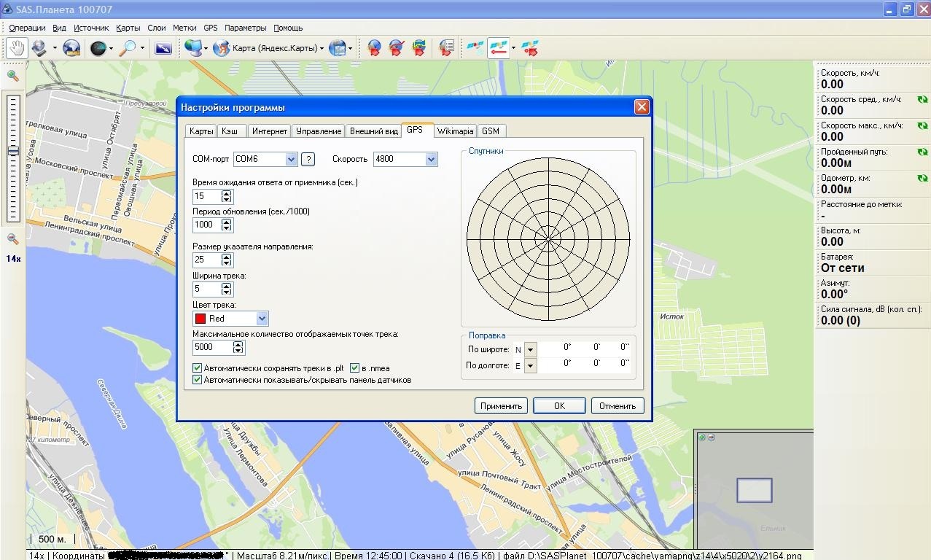
Task: Click the add polygon mark icon
Action: pyautogui.click(x=419, y=48)
